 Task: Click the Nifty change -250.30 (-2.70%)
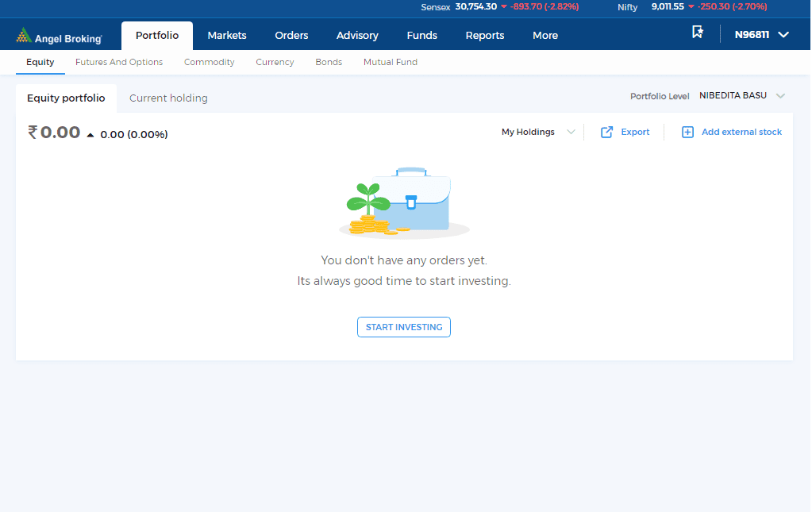(x=733, y=6)
